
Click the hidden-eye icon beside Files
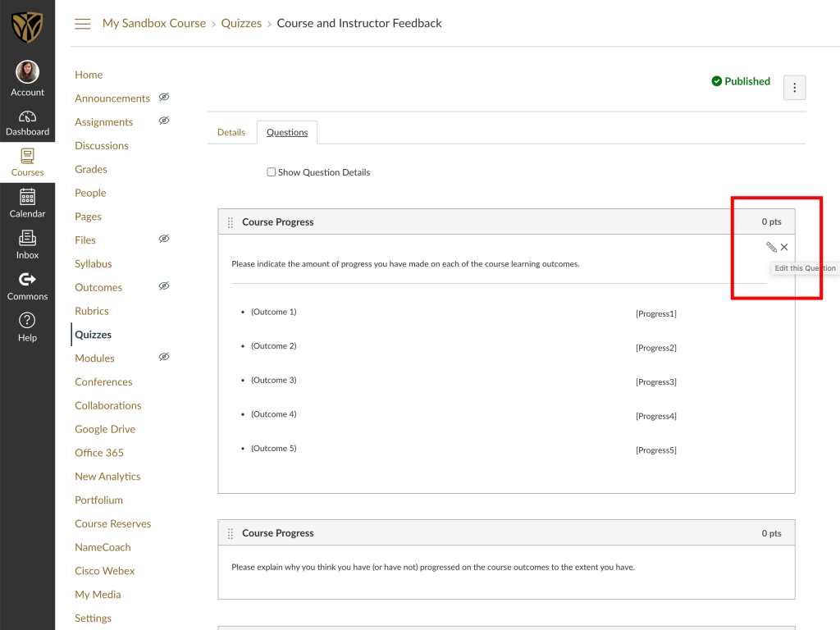(164, 240)
